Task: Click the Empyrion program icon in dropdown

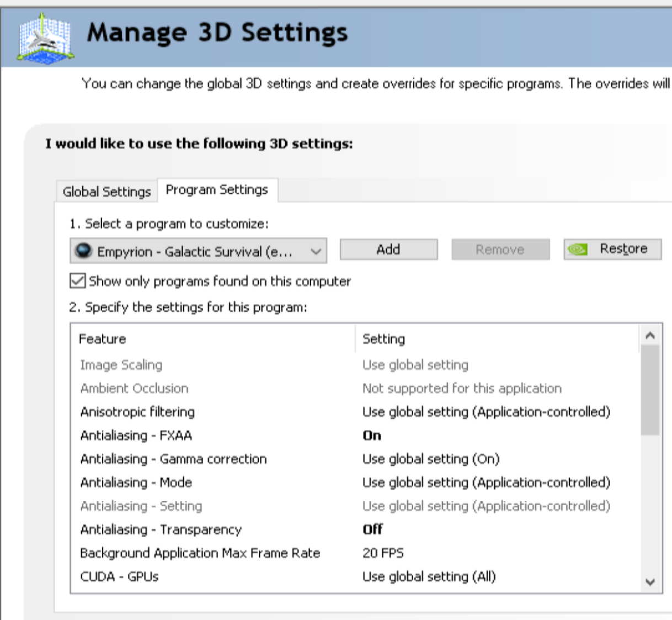Action: (83, 251)
